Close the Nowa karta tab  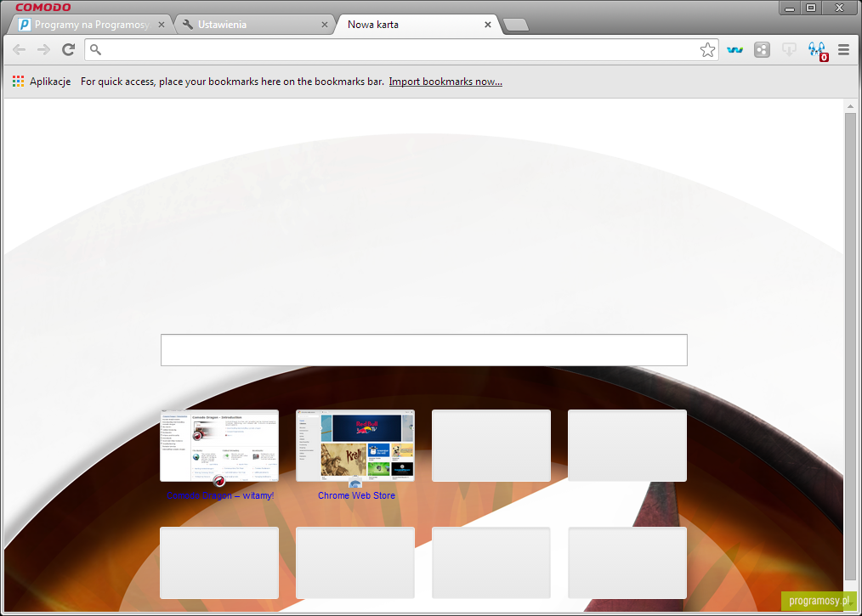(x=488, y=25)
